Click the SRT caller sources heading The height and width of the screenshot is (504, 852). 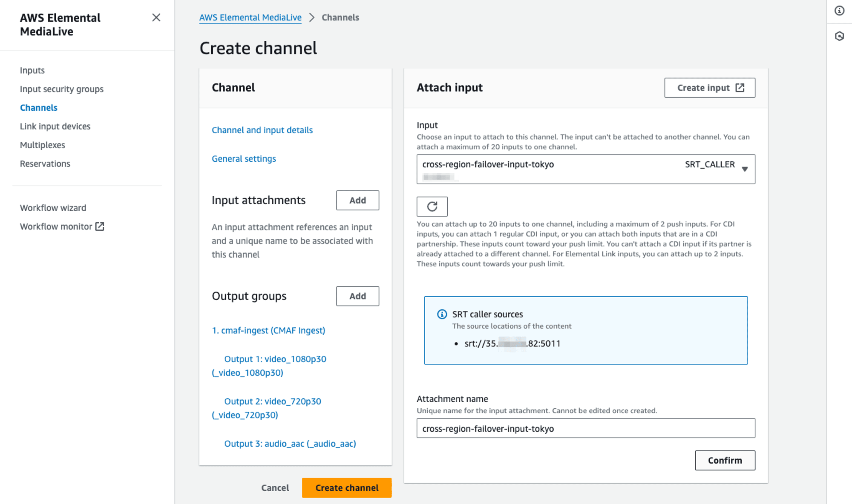coord(488,314)
